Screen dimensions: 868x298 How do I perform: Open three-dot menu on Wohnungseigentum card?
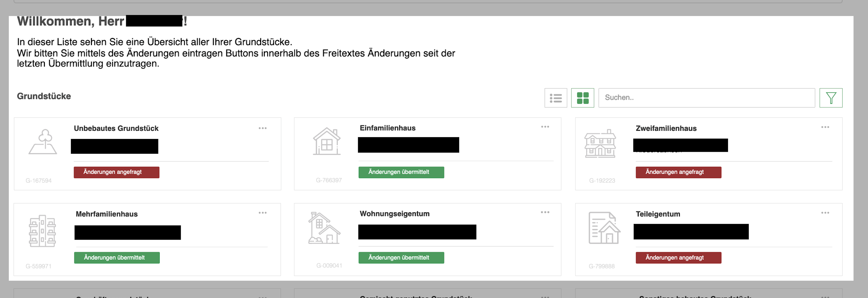545,212
